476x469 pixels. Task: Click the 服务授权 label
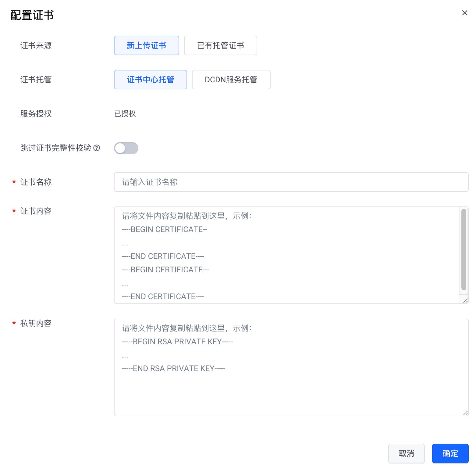[x=36, y=114]
